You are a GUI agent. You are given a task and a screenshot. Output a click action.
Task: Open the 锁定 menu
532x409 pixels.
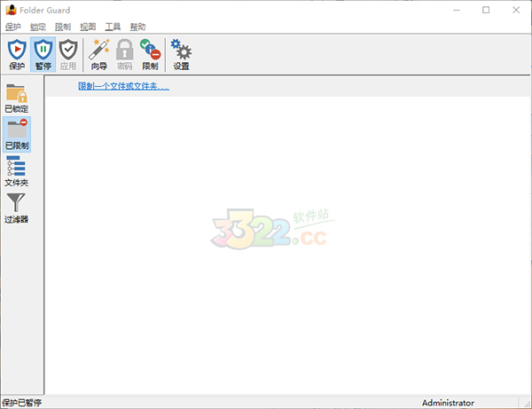37,27
